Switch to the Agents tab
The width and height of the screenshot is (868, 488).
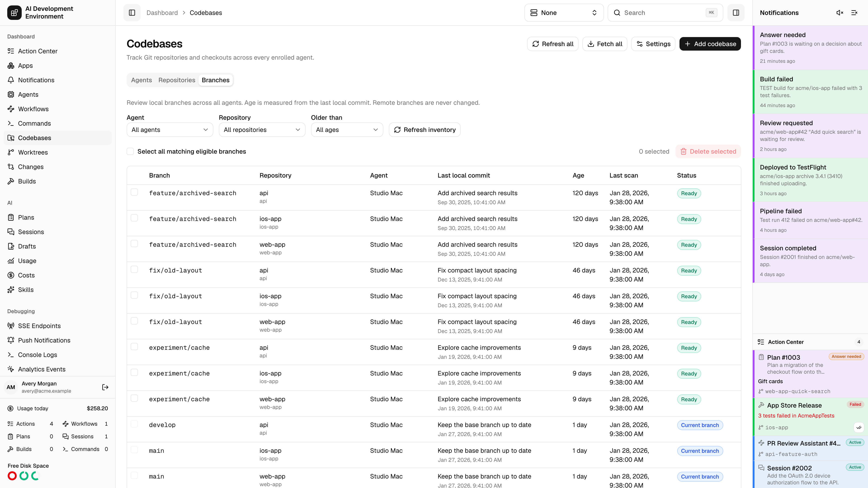coord(142,80)
